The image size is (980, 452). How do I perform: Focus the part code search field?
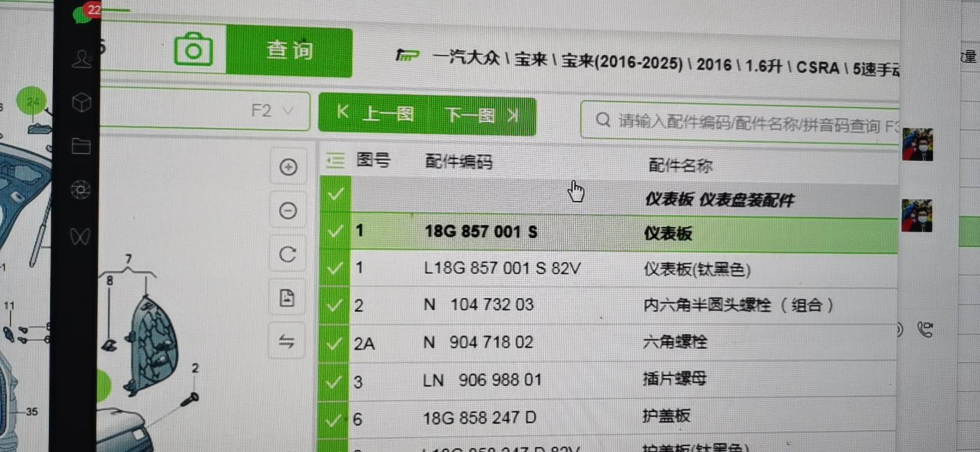tap(740, 122)
